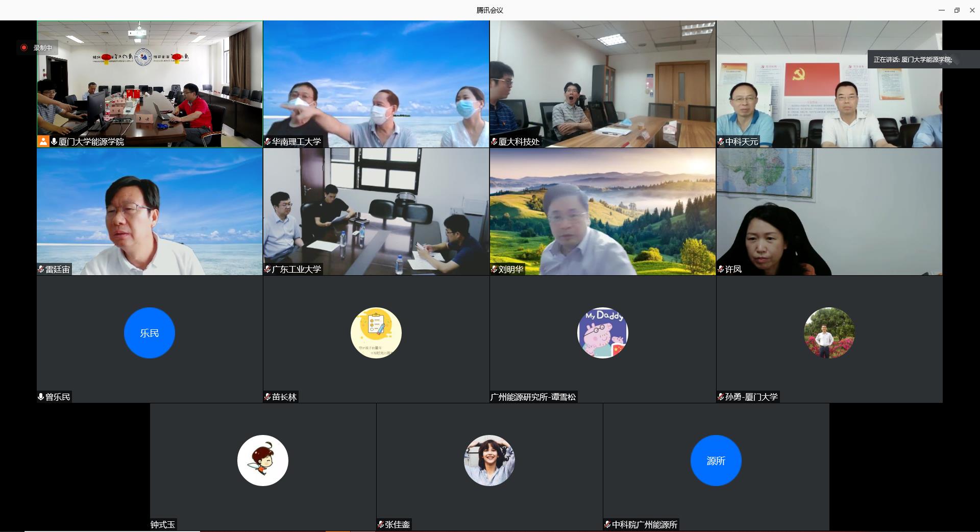Viewport: 980px width, 532px height.
Task: Close the 腾讯会议 window
Action: 972,10
